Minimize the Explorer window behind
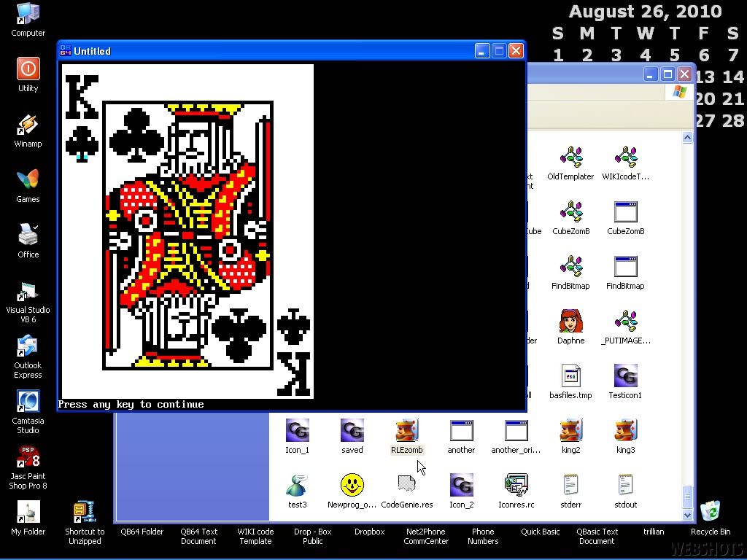Viewport: 747px width, 560px height. point(650,74)
